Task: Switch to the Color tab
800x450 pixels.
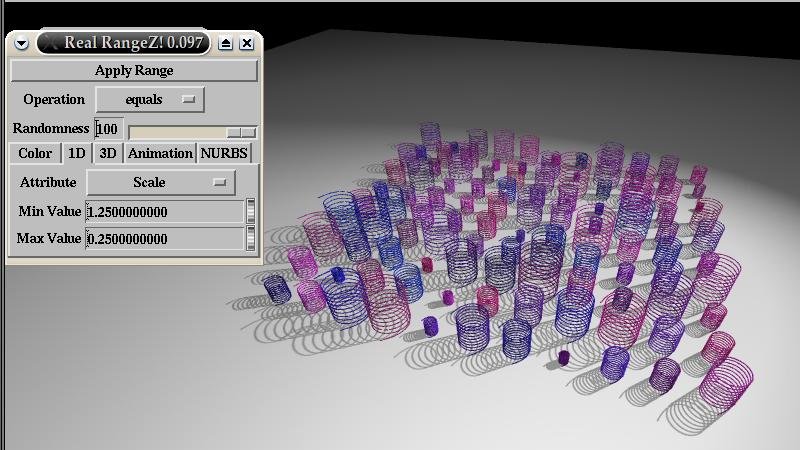Action: (x=35, y=153)
